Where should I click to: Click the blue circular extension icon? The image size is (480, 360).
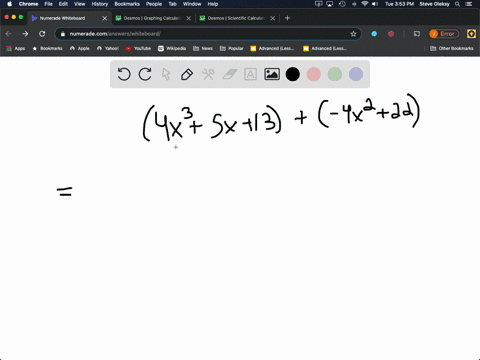pos(374,34)
